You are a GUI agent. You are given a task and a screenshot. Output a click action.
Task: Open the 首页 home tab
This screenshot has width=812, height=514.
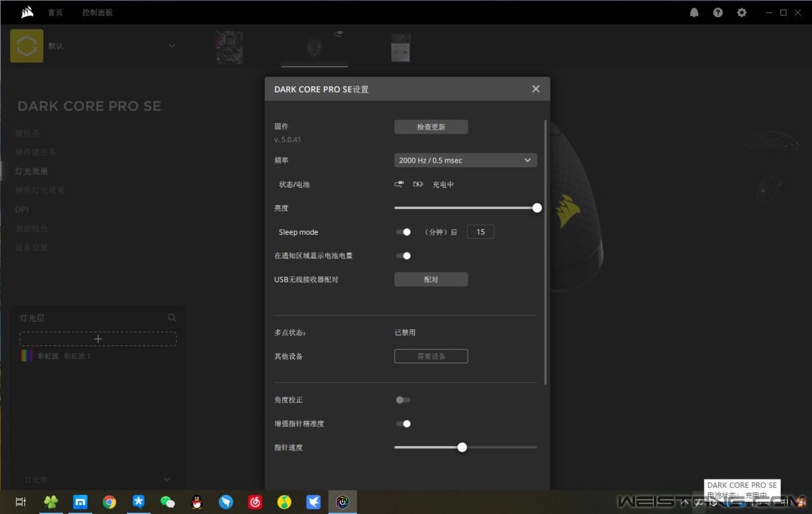click(55, 12)
